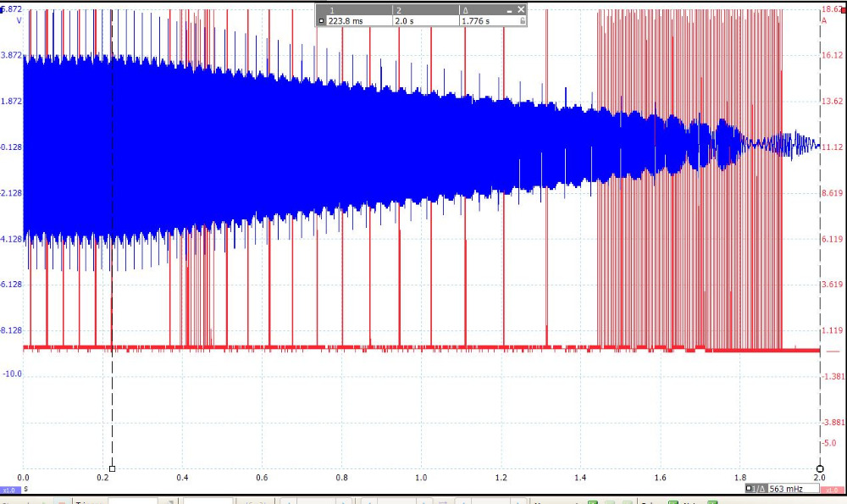This screenshot has height=504, width=847.
Task: Click the delta column header in legend
Action: pyautogui.click(x=464, y=10)
